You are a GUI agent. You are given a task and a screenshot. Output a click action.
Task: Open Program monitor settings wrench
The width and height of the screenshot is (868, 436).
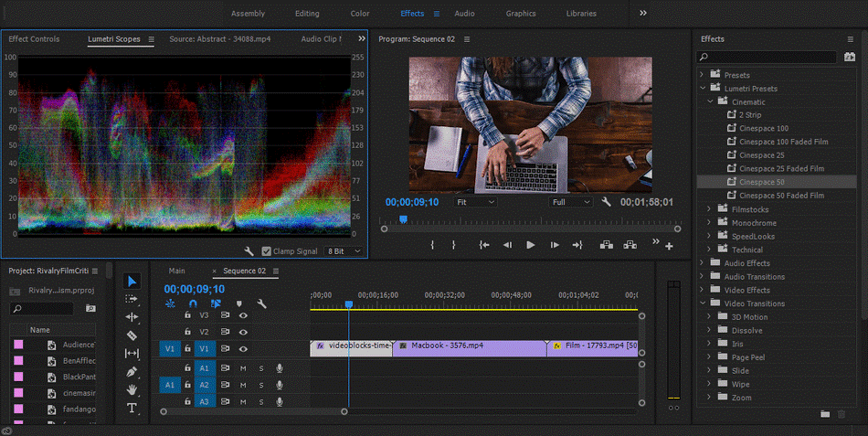pos(606,202)
